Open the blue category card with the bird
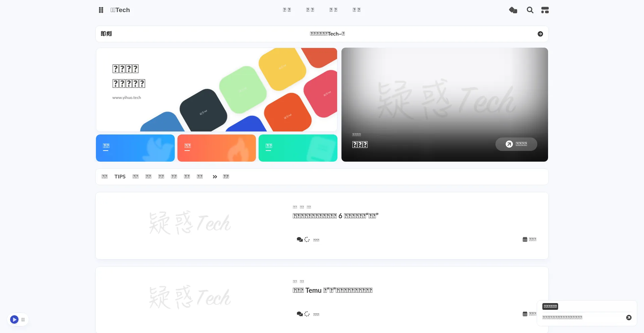The image size is (644, 333). (x=135, y=148)
